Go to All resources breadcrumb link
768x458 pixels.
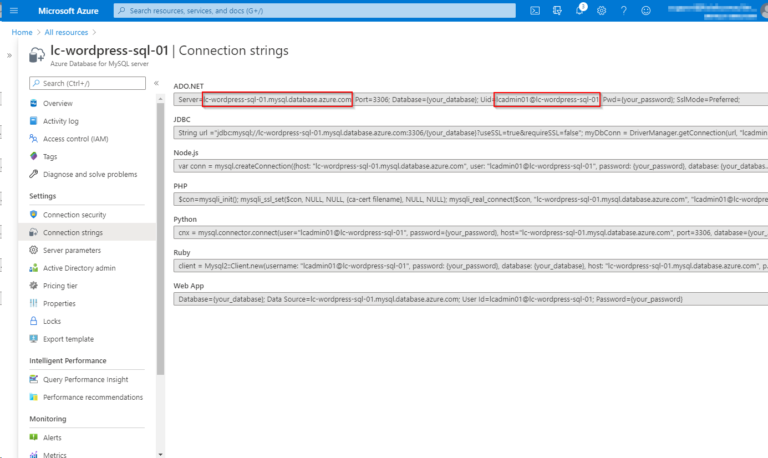click(66, 32)
